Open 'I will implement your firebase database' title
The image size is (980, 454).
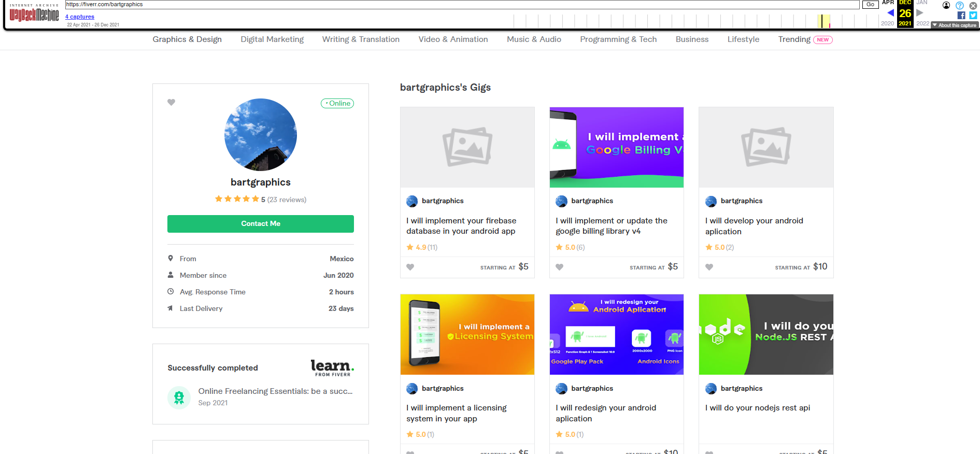[x=461, y=226]
